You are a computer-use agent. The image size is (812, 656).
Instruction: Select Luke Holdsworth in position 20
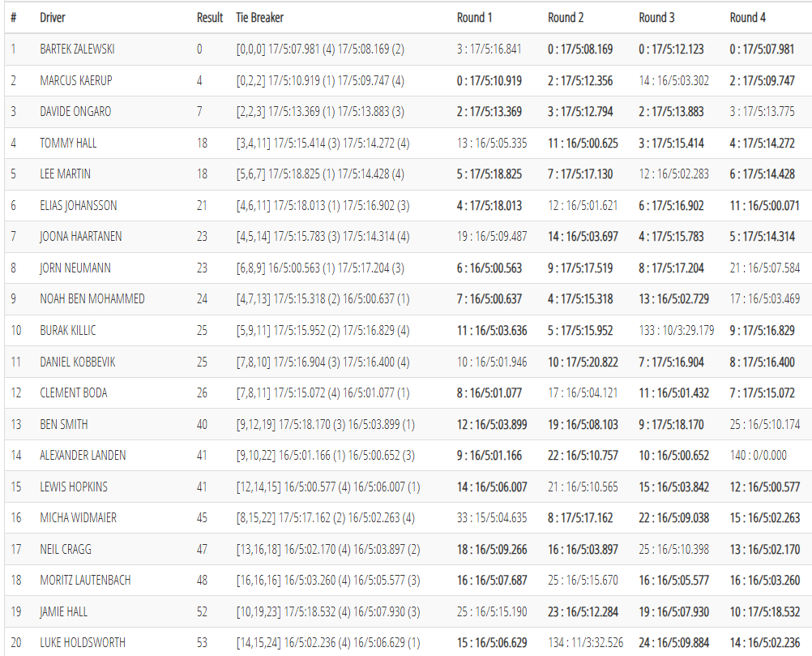pos(83,643)
